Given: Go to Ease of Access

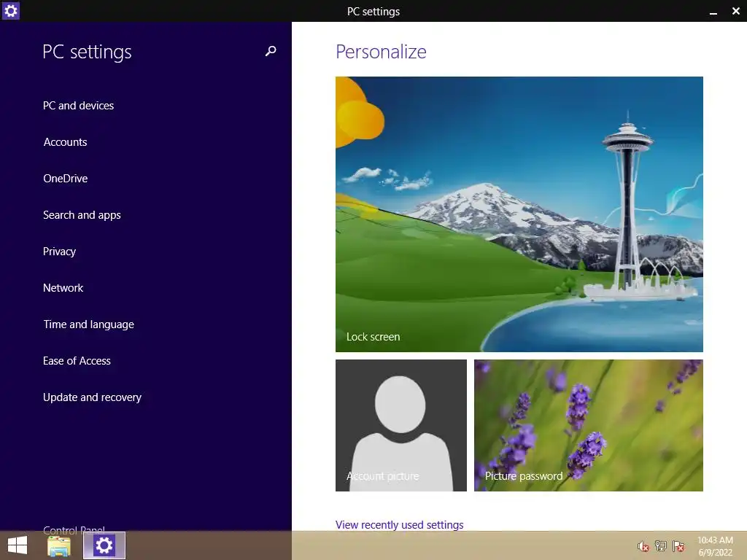Looking at the screenshot, I should (77, 361).
